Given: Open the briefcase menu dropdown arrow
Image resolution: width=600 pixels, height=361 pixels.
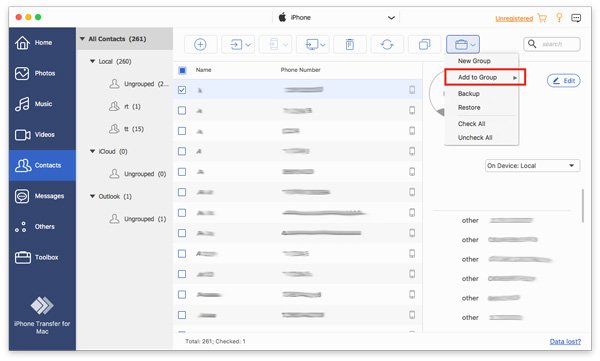Looking at the screenshot, I should click(x=473, y=45).
